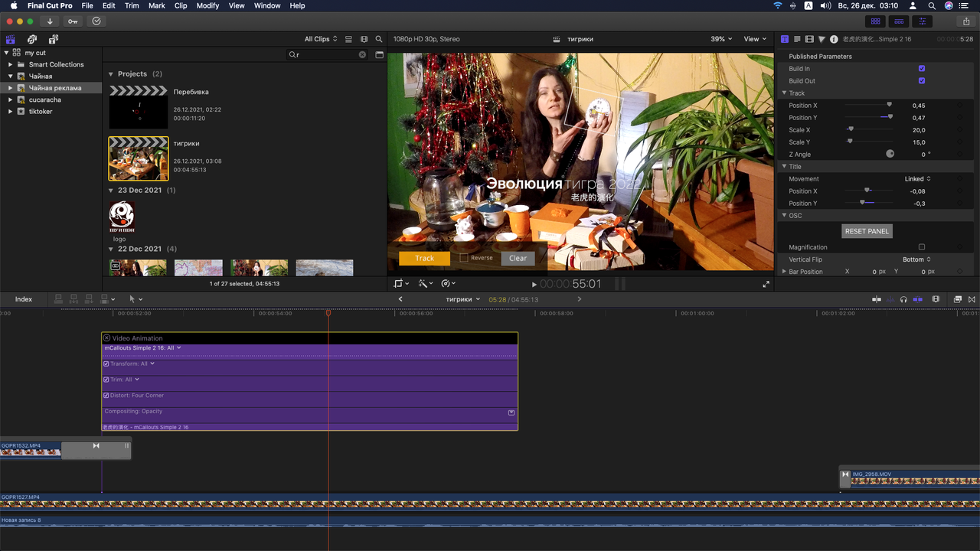This screenshot has height=551, width=980.
Task: Play the viewer with play button
Action: 534,285
